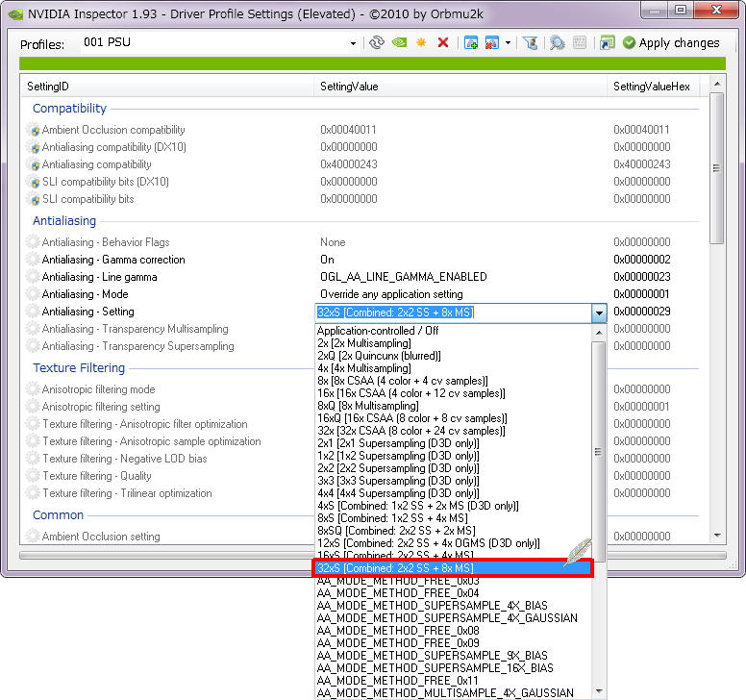Click settings list scrollbar up arrow
This screenshot has height=700, width=746.
(717, 84)
